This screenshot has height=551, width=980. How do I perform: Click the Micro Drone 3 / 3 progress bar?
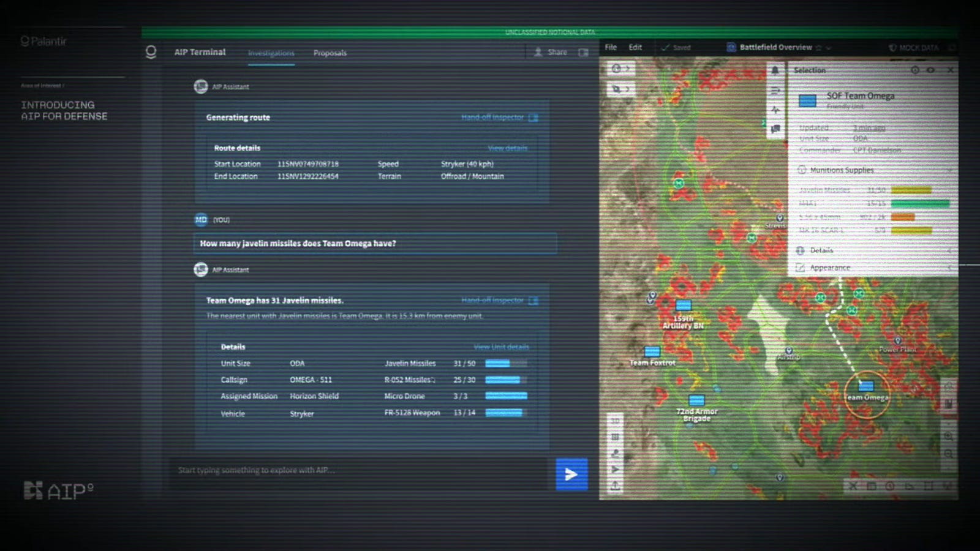506,396
